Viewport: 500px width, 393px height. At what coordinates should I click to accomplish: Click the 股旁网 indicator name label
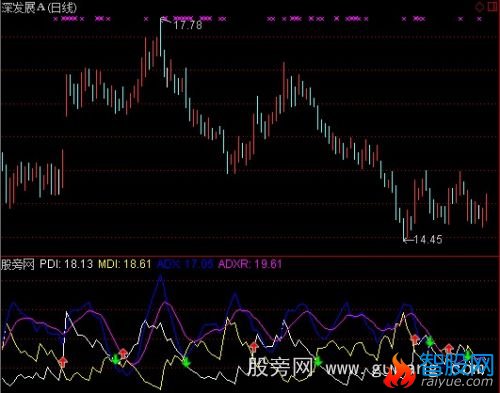point(18,264)
